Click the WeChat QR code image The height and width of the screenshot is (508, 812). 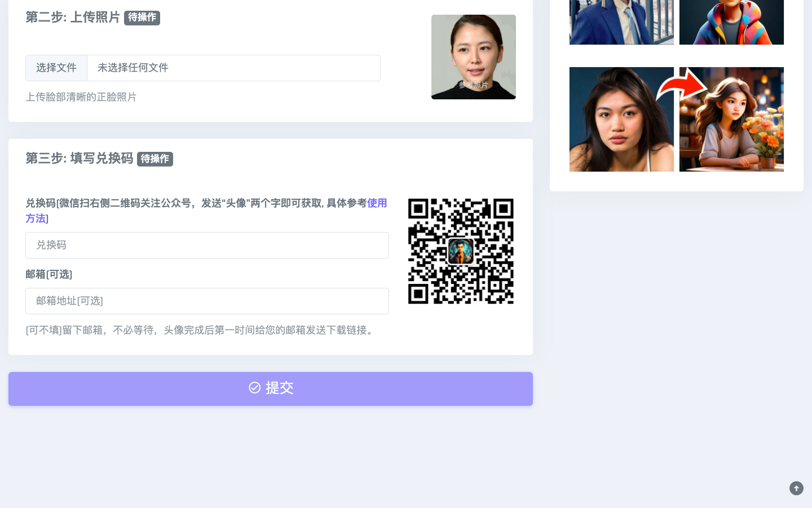(x=461, y=251)
